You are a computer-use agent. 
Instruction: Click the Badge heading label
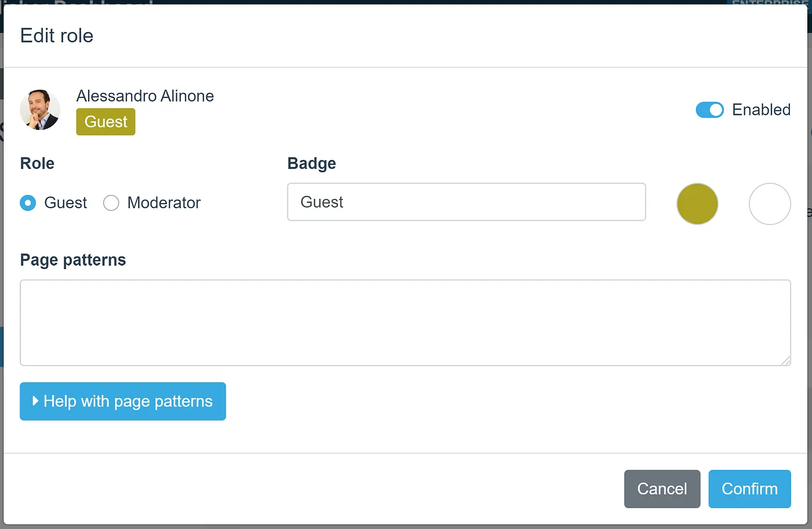pyautogui.click(x=311, y=164)
